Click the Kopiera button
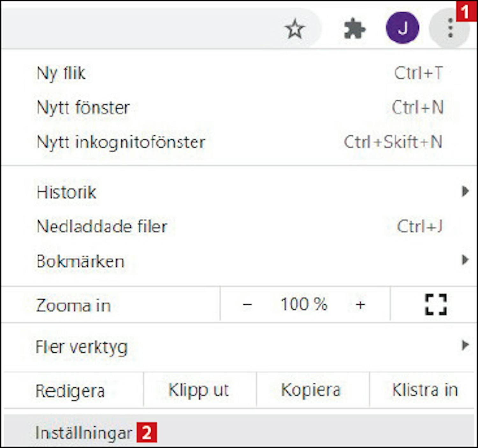This screenshot has height=448, width=478. pyautogui.click(x=311, y=390)
